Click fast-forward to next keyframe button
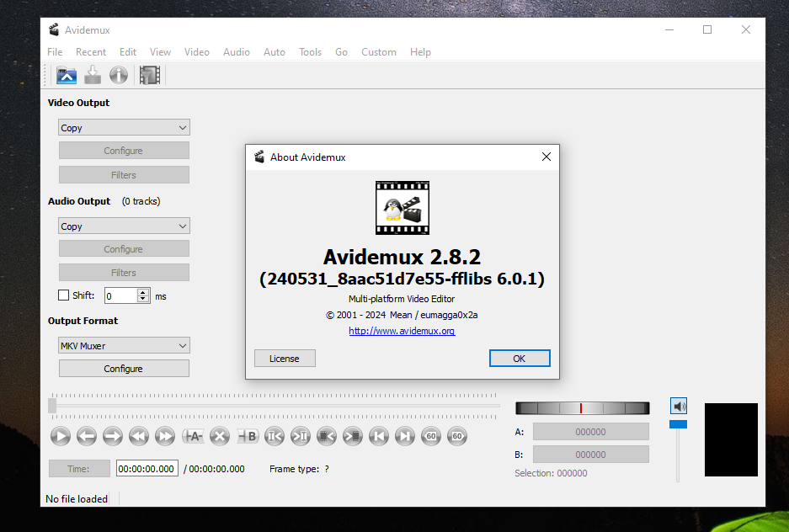The image size is (789, 532). [x=165, y=436]
